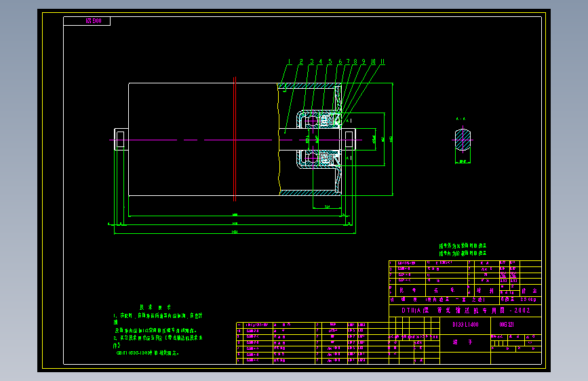Select the GB/T standard note line
Screen dimensions: 588x381
(147, 353)
